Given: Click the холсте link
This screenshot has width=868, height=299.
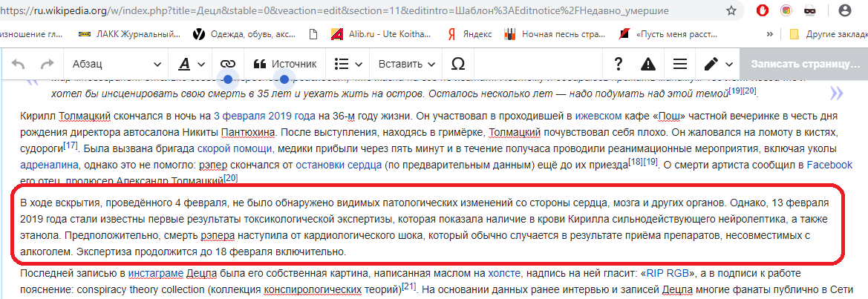Looking at the screenshot, I should (503, 273).
